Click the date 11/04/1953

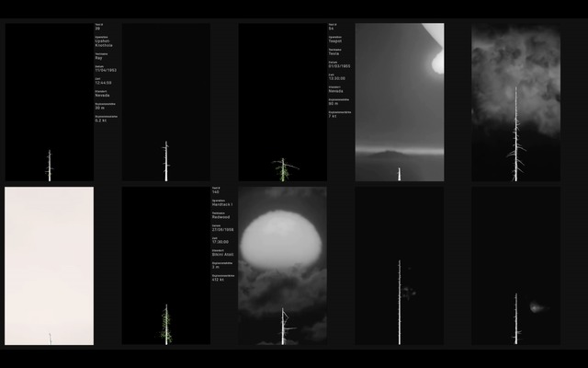(106, 70)
